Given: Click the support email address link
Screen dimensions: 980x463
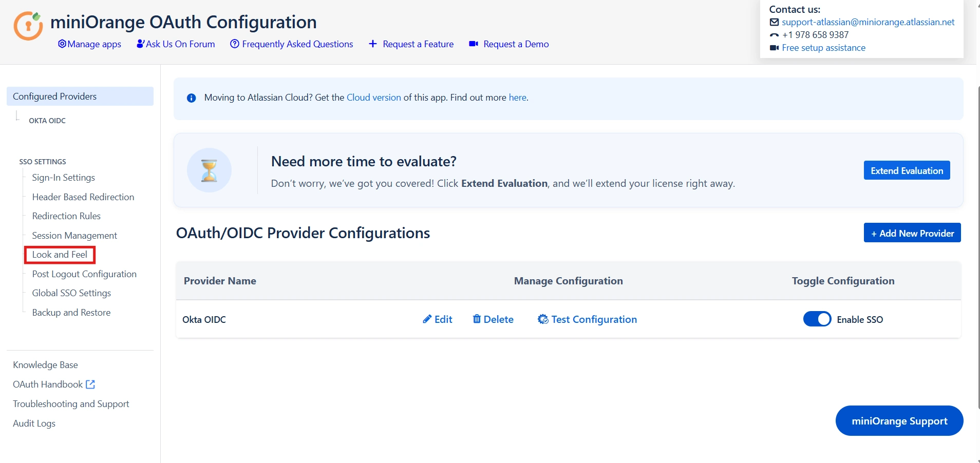Looking at the screenshot, I should click(868, 22).
